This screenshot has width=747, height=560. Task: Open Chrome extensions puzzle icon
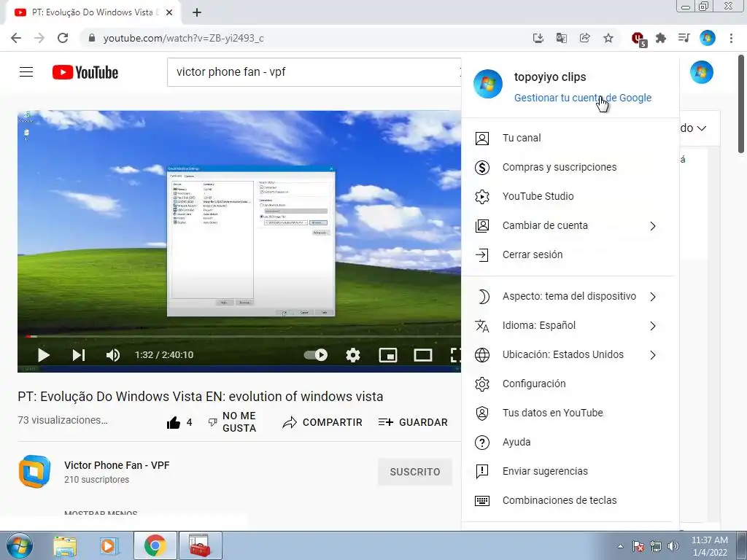[661, 38]
